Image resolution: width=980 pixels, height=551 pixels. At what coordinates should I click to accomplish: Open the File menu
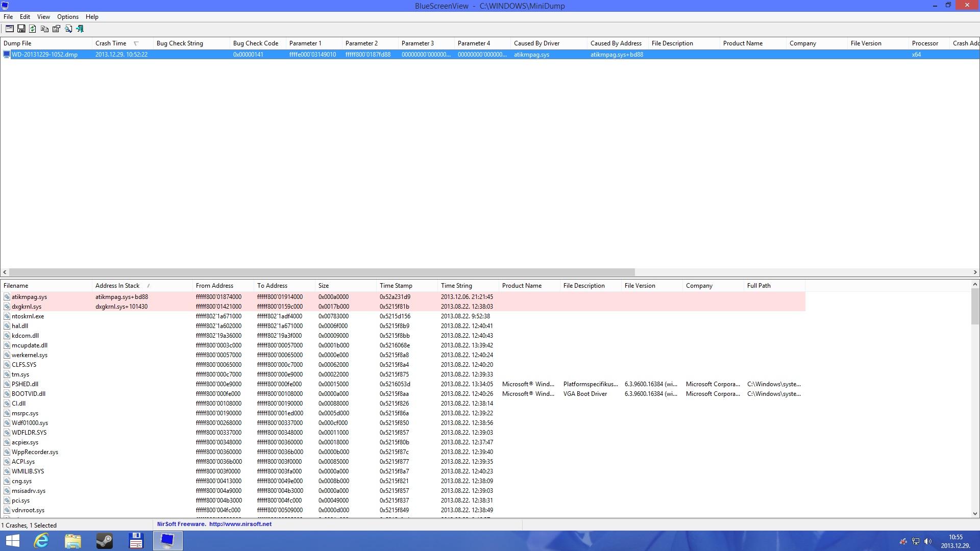click(x=8, y=17)
